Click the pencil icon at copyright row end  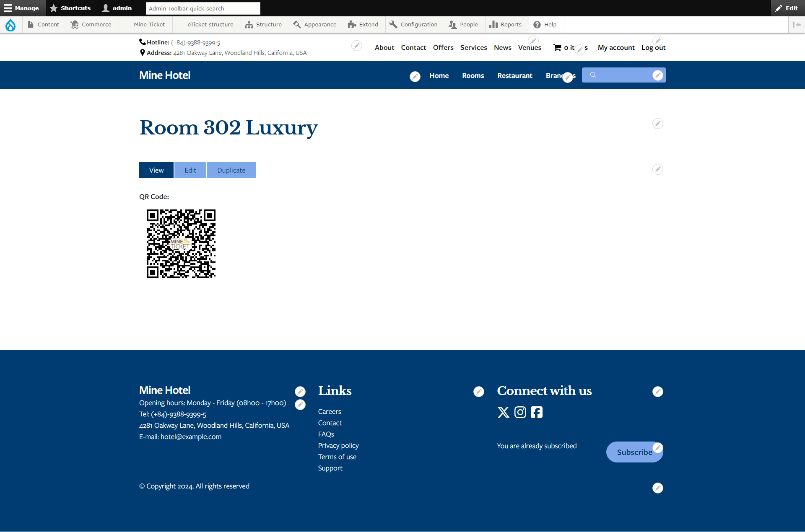(x=658, y=488)
